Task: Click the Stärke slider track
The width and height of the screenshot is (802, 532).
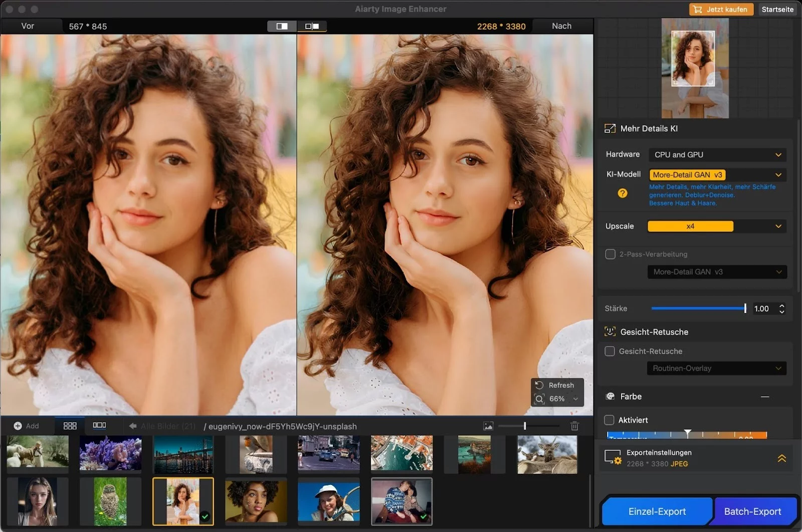Action: tap(698, 309)
